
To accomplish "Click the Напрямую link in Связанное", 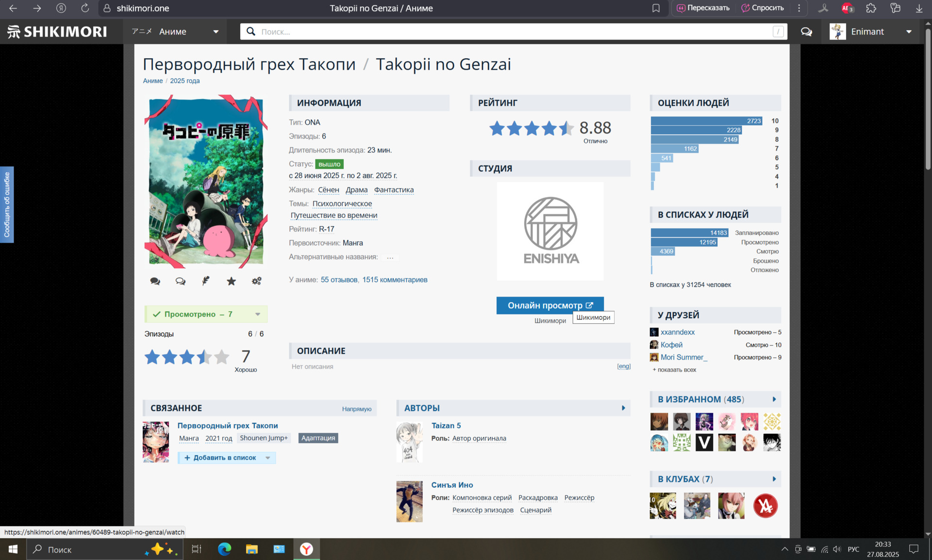I will 356,409.
